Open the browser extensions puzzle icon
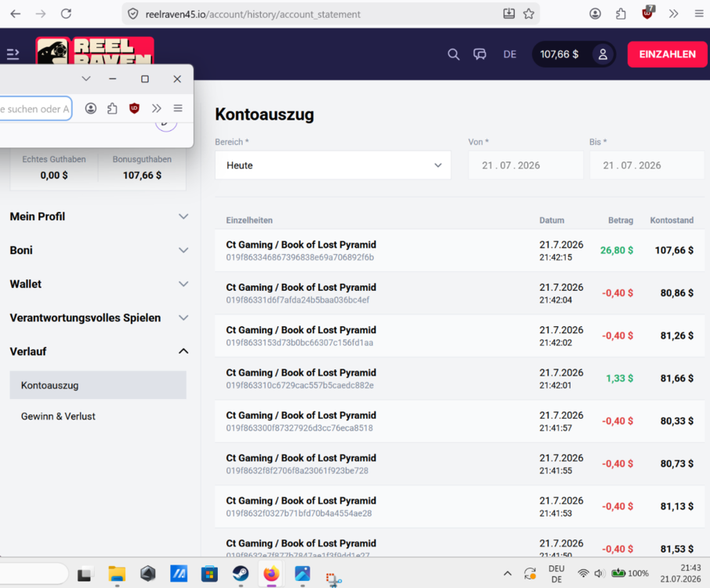Viewport: 710px width, 588px height. [621, 14]
